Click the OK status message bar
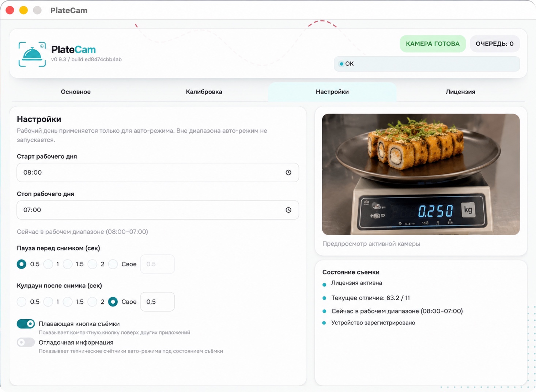This screenshot has height=392, width=536. (427, 64)
